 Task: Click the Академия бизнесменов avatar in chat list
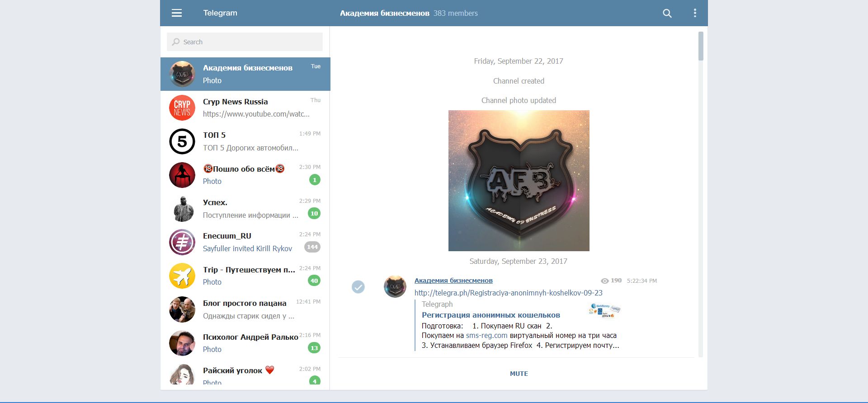[x=182, y=74]
